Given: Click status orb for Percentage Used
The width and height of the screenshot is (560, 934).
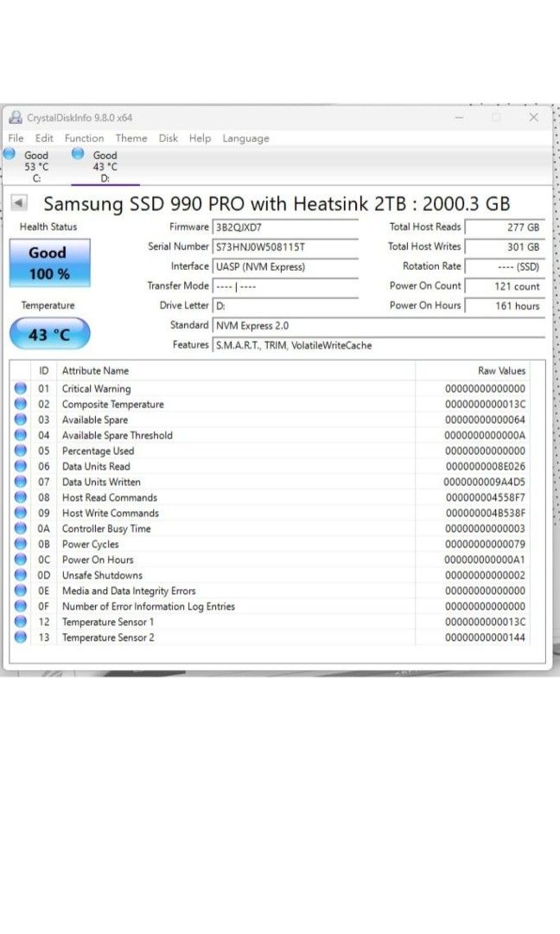Looking at the screenshot, I should tap(20, 451).
